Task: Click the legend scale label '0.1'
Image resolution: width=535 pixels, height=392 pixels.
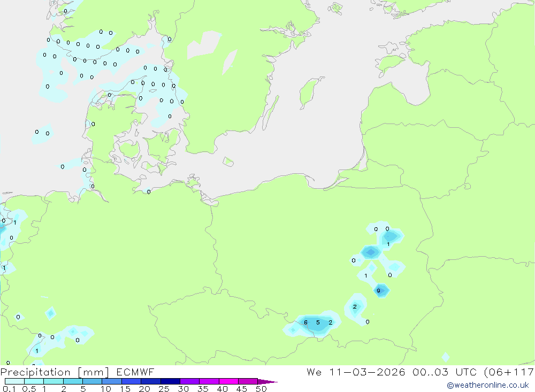Action: tap(9, 389)
